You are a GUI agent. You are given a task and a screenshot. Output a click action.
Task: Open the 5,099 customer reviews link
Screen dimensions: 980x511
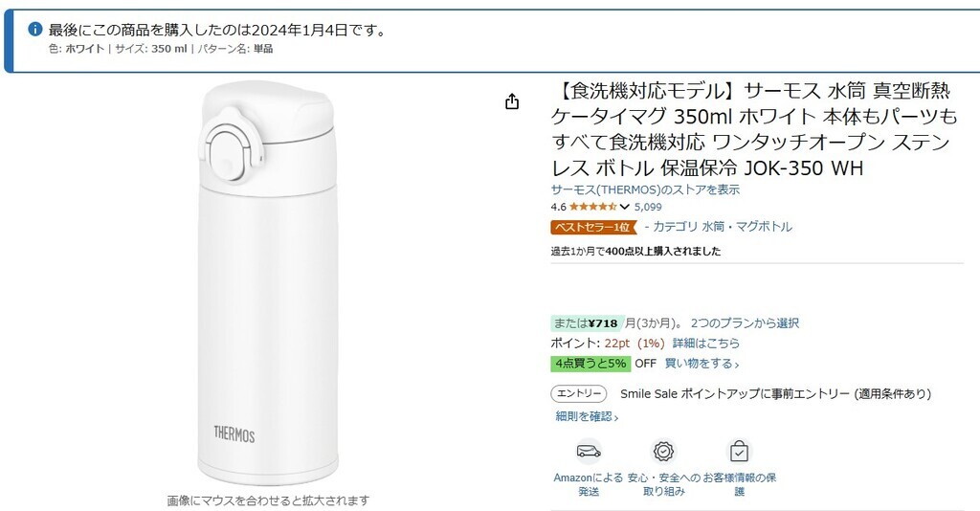point(648,207)
